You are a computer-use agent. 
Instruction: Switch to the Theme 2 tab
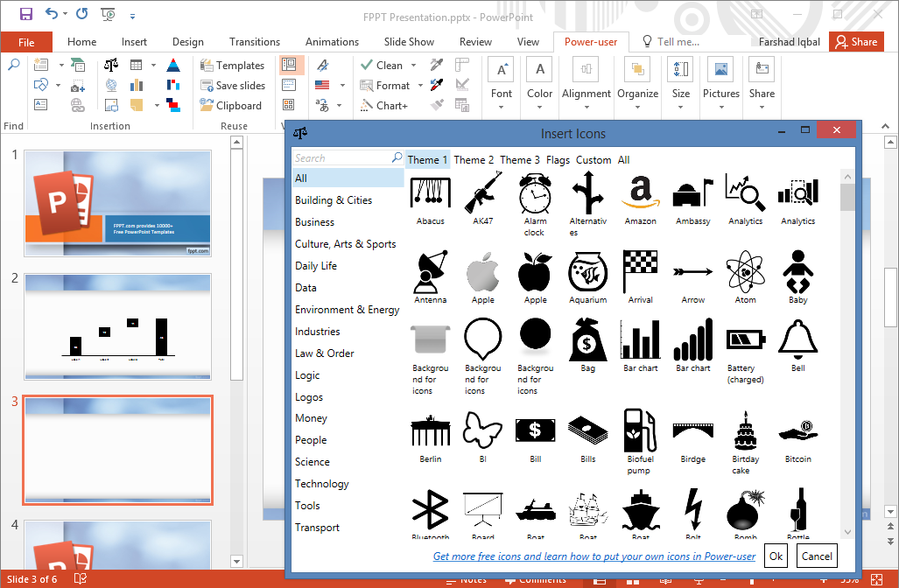[474, 159]
